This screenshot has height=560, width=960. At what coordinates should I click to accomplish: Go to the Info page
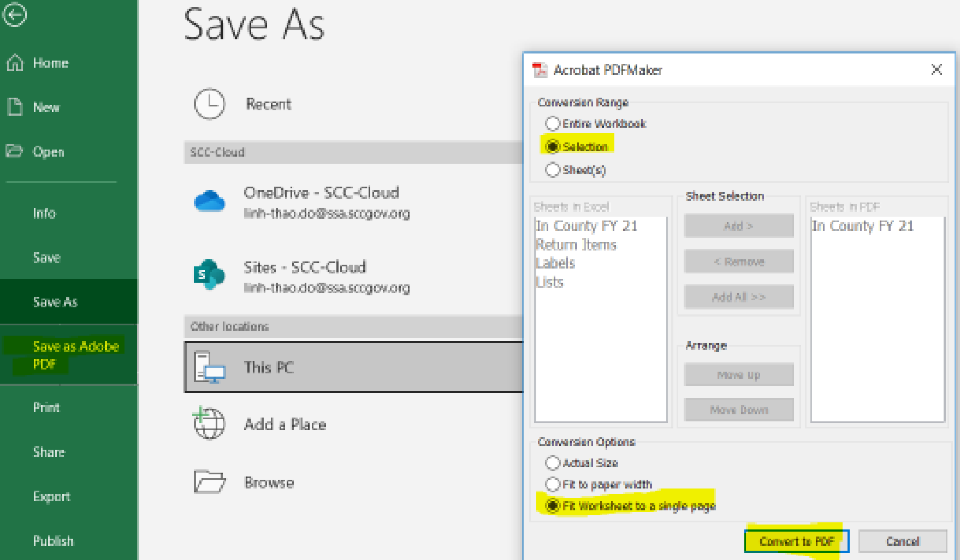[69, 213]
